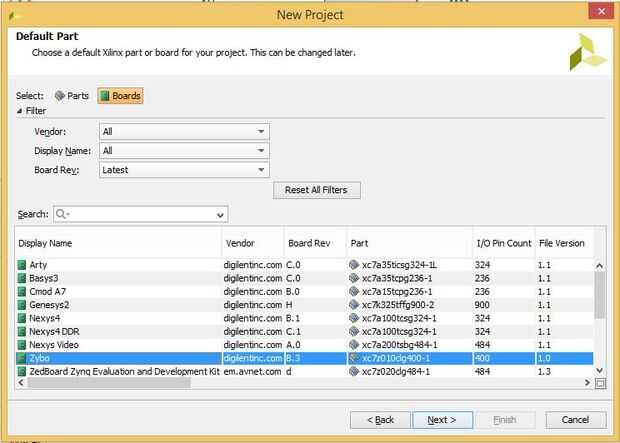
Task: Click table scroll down arrow
Action: pos(599,371)
